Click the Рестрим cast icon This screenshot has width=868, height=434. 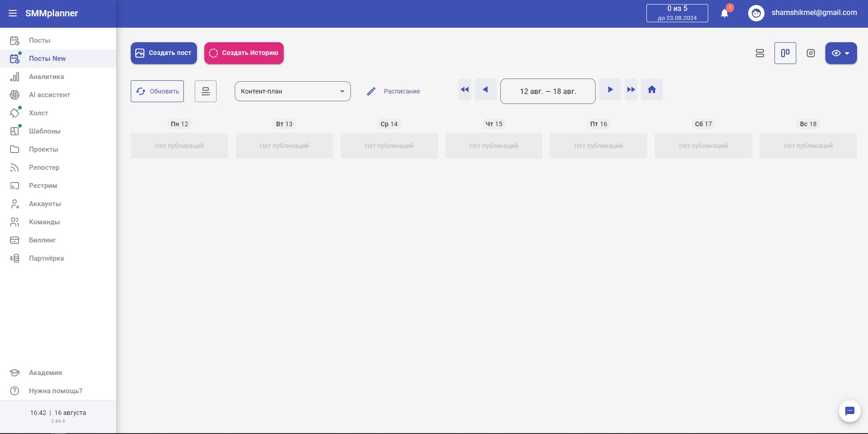coord(15,186)
